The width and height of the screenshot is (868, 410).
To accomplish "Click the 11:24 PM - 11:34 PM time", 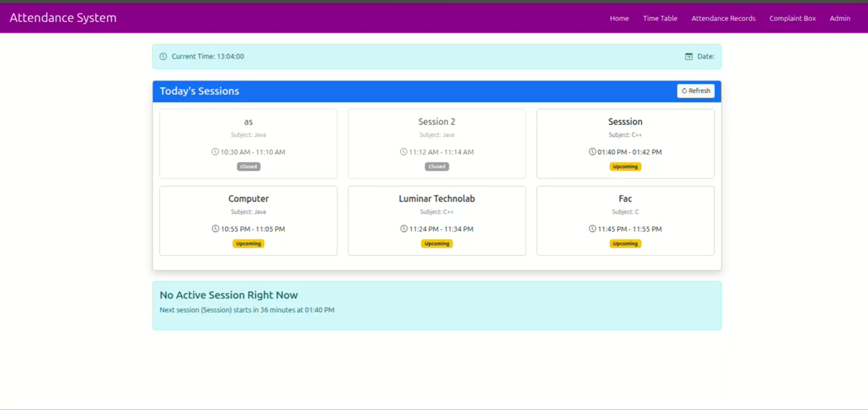I will tap(441, 229).
